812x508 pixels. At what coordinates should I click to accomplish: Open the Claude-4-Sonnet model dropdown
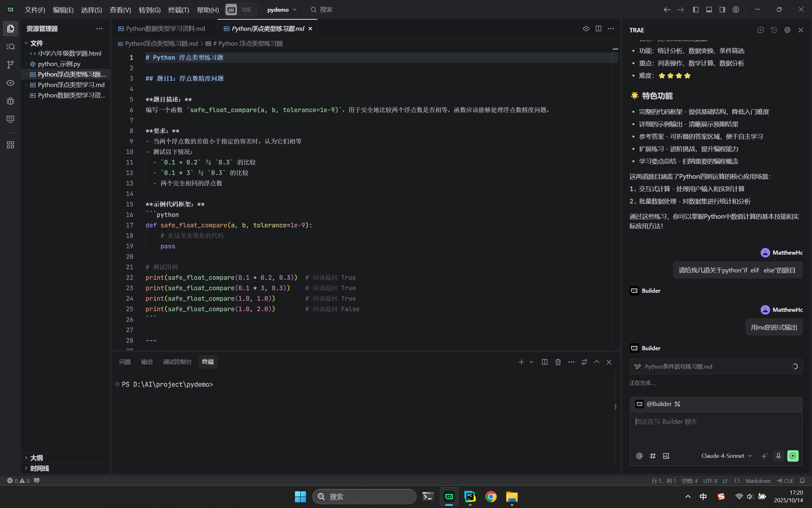[x=726, y=456]
